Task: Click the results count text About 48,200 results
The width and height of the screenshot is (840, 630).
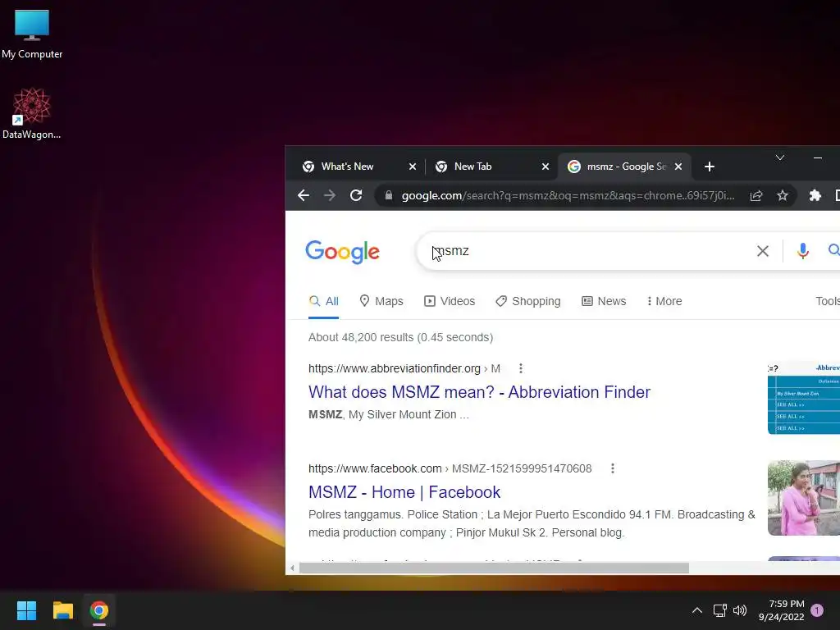Action: 400,337
